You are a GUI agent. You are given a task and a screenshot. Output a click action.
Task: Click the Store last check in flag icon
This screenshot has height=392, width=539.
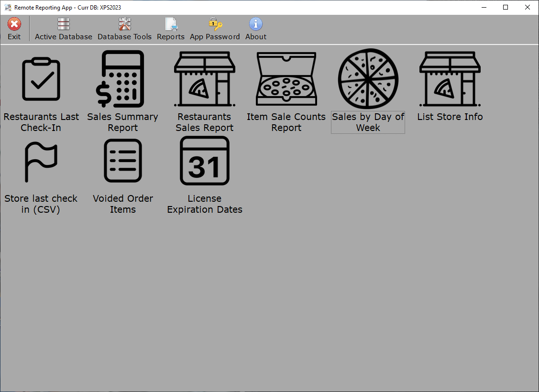click(x=41, y=161)
